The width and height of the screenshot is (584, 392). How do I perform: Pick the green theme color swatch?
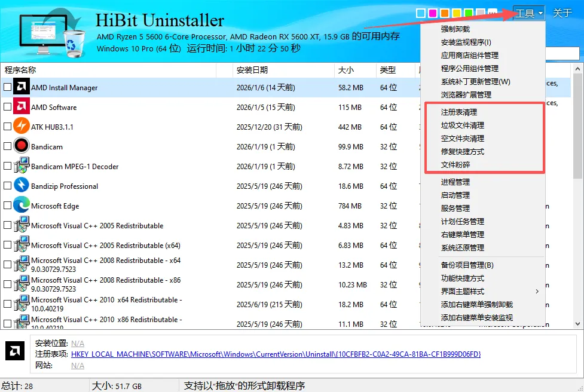point(468,13)
